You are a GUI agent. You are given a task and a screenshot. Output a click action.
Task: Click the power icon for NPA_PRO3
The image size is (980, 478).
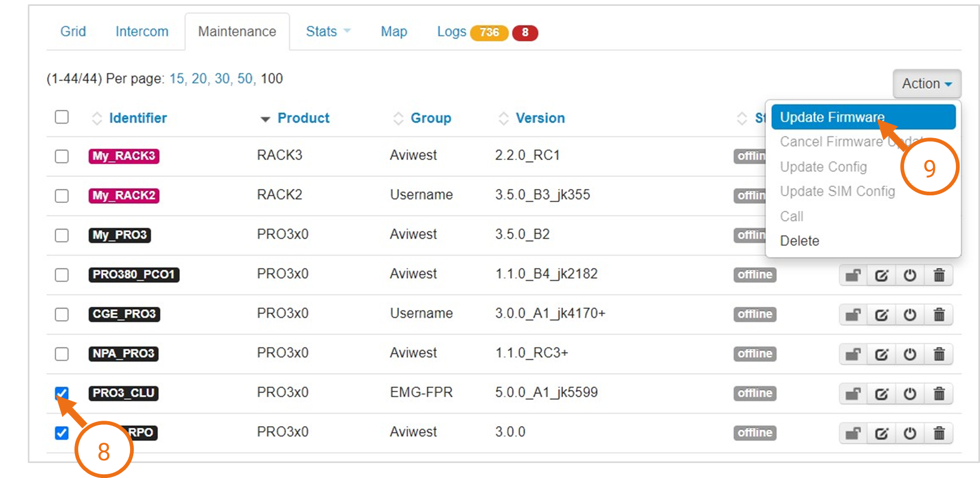[x=910, y=354]
